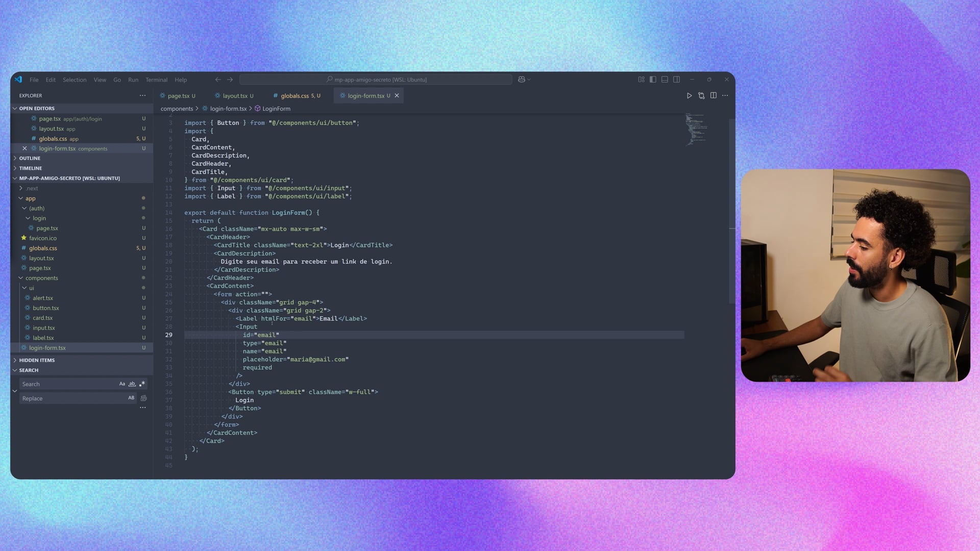Click LoginForm in the breadcrumb

tap(276, 109)
